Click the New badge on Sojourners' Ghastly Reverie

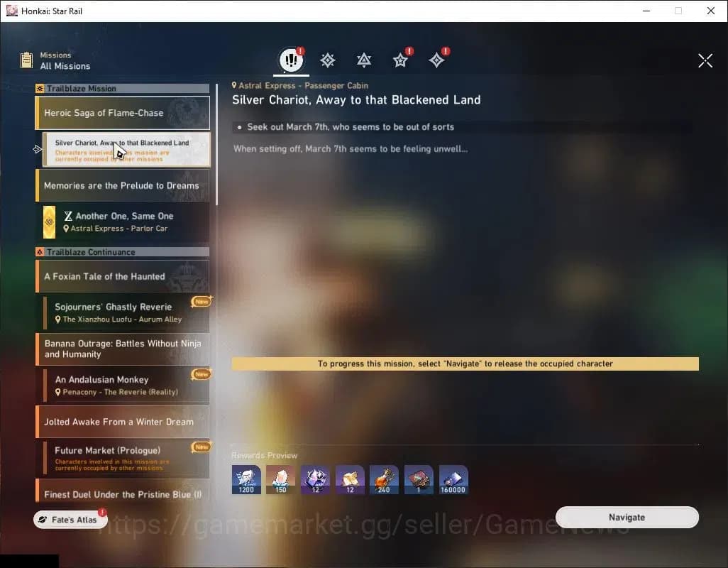[x=202, y=302]
